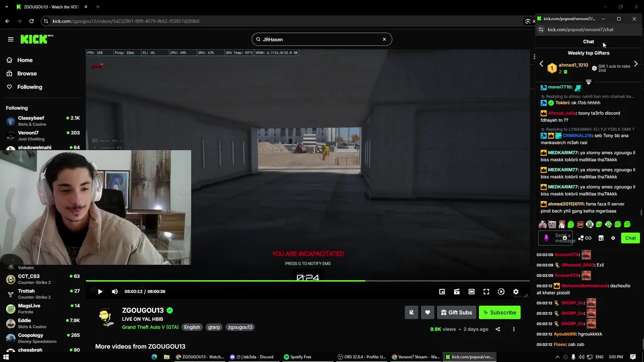The width and height of the screenshot is (644, 362).
Task: Open the video player settings gear
Action: tap(516, 292)
